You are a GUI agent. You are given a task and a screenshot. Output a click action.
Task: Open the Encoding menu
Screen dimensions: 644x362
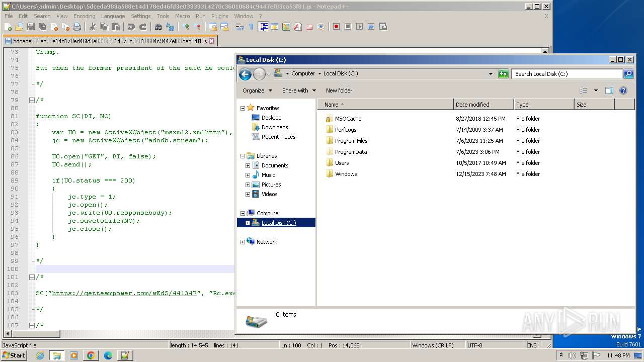84,16
